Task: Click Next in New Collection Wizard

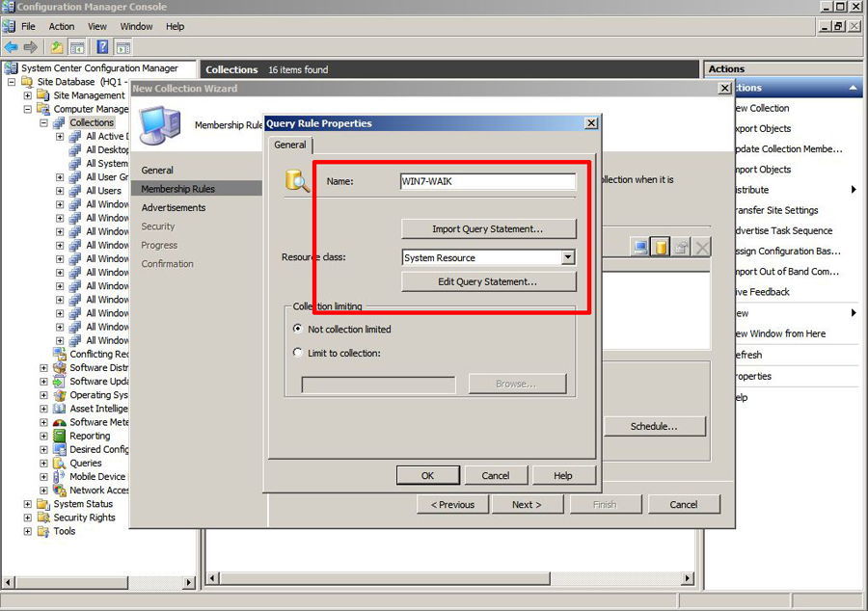Action: [527, 504]
